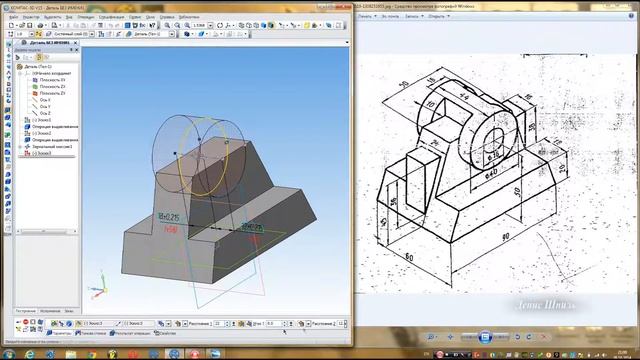Switch to the Построение tree tab
This screenshot has width=640, height=360.
pyautogui.click(x=26, y=311)
